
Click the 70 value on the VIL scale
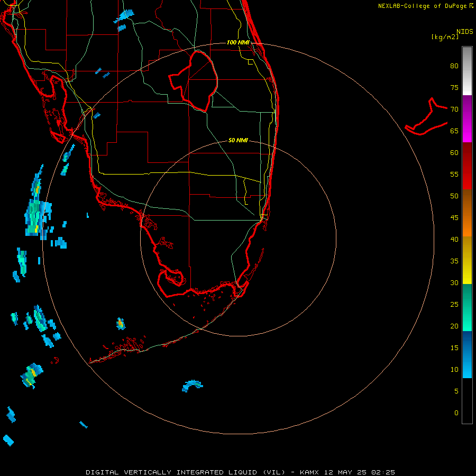click(x=454, y=109)
